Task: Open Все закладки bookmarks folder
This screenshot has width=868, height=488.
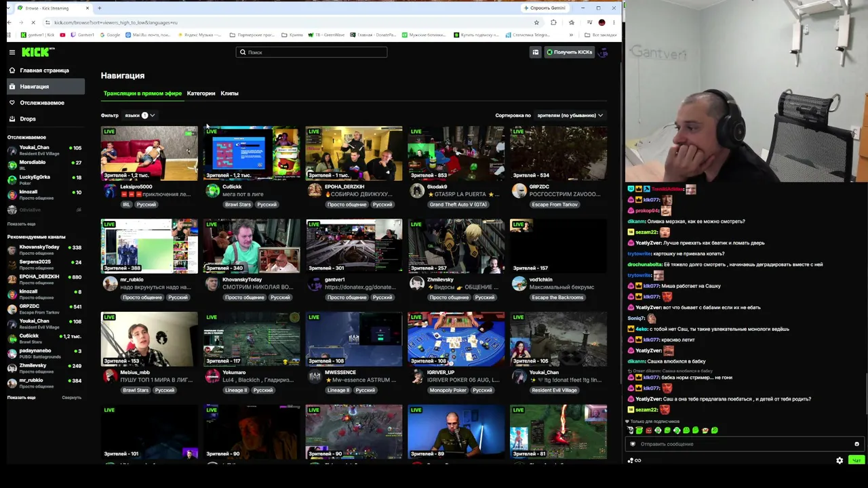Action: [x=601, y=35]
